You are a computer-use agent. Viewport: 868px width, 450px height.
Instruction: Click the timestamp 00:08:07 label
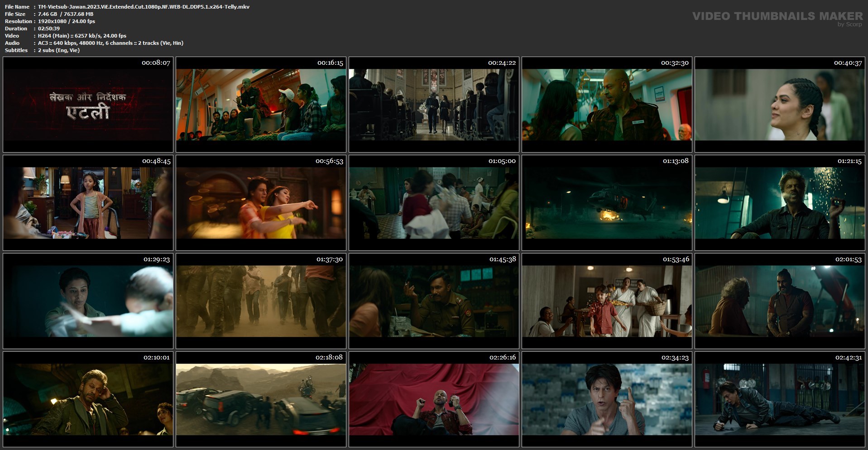click(156, 63)
